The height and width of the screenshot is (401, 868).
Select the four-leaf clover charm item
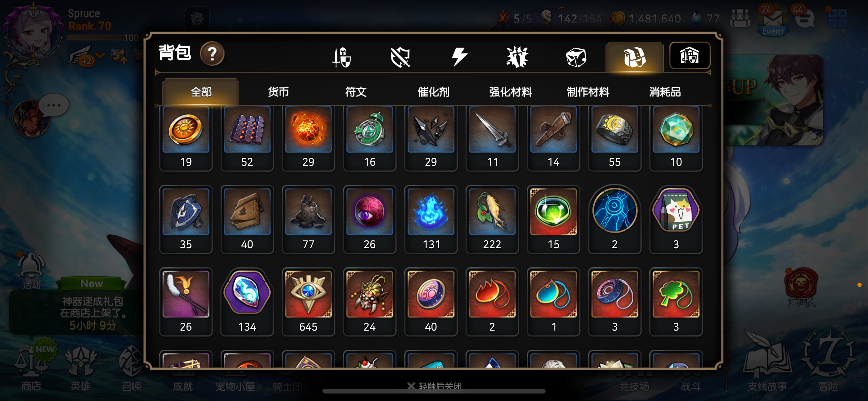(x=676, y=302)
